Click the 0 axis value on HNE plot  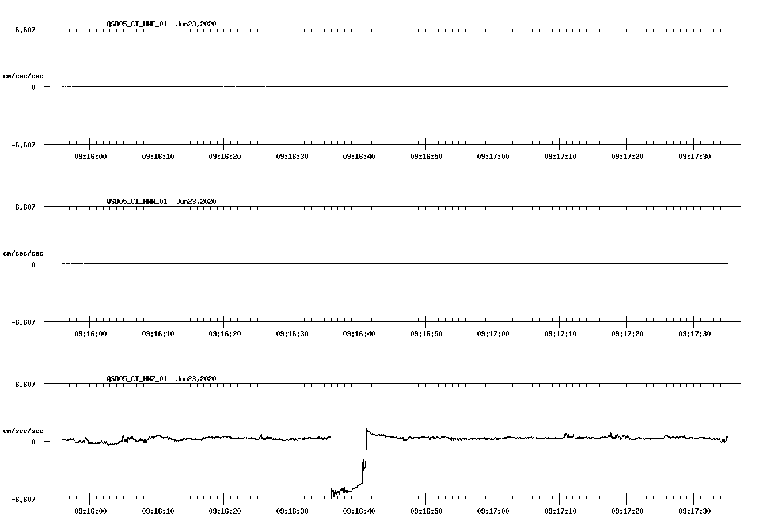pyautogui.click(x=33, y=87)
